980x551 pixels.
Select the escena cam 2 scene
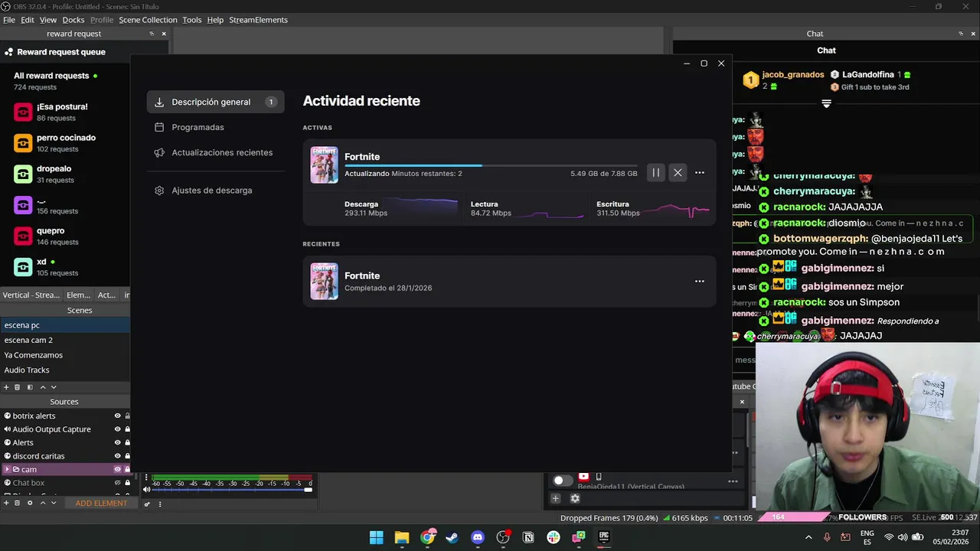[65, 340]
